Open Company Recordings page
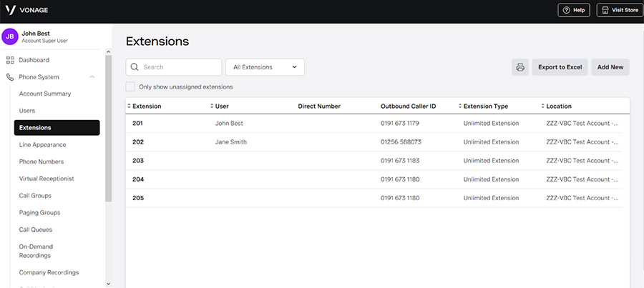 pos(49,272)
